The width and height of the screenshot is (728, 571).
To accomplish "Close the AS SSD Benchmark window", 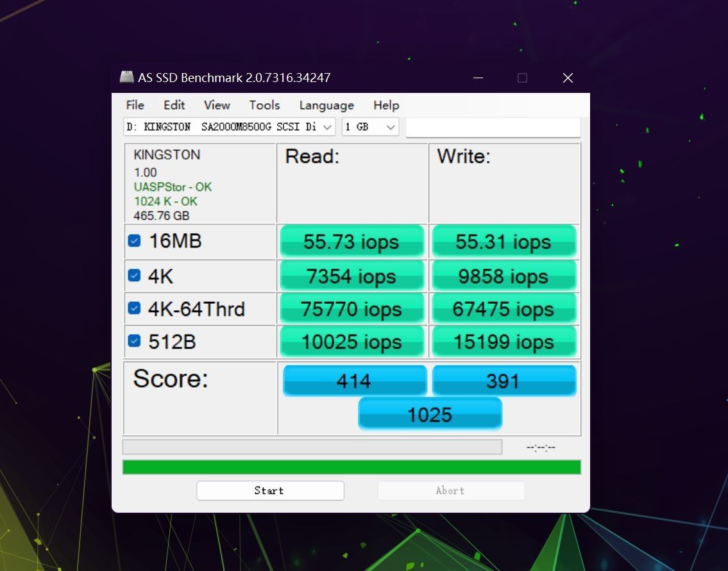I will click(x=568, y=78).
